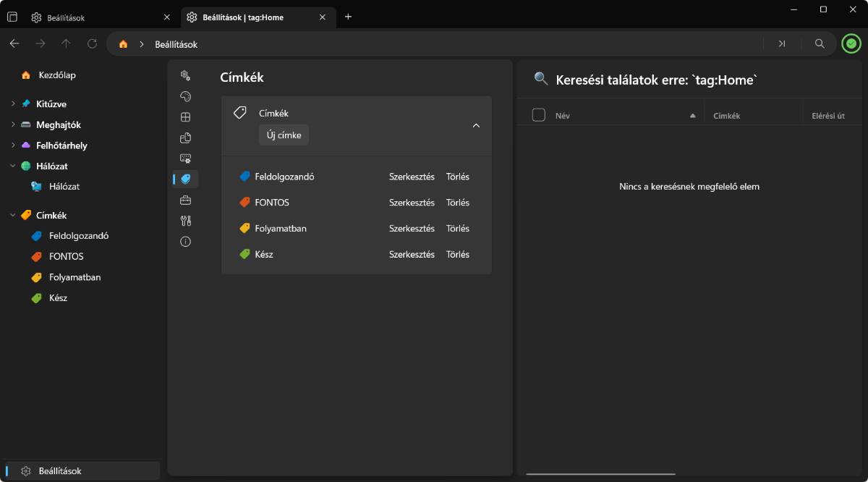The height and width of the screenshot is (482, 868).
Task: Click the orange FONTOS tag icon in list
Action: 244,203
